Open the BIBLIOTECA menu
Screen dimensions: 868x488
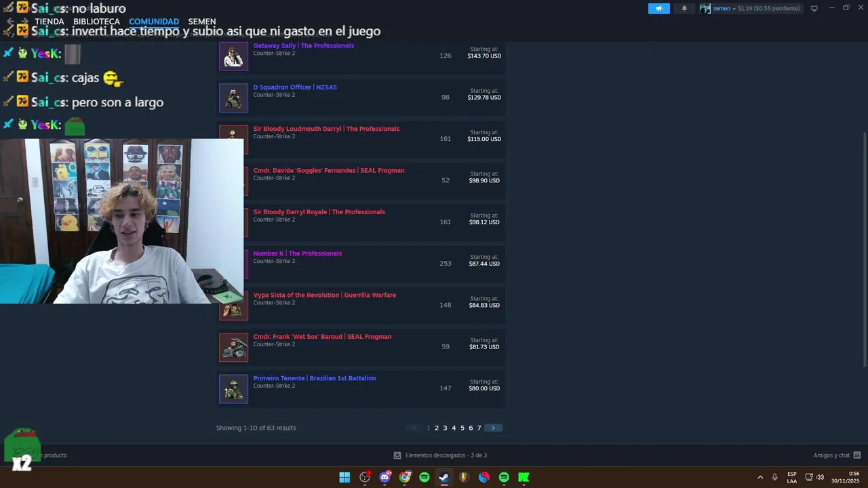[x=96, y=22]
